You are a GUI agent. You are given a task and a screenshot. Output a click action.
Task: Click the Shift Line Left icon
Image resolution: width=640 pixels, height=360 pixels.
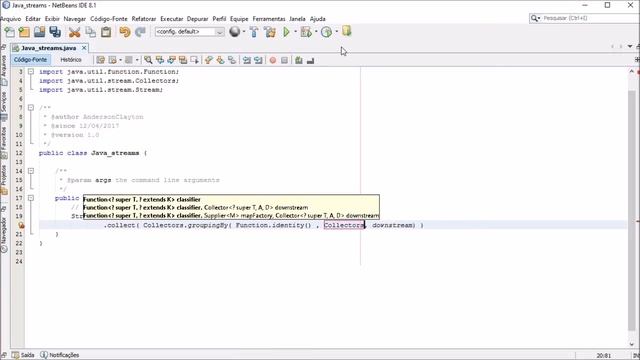point(247,60)
